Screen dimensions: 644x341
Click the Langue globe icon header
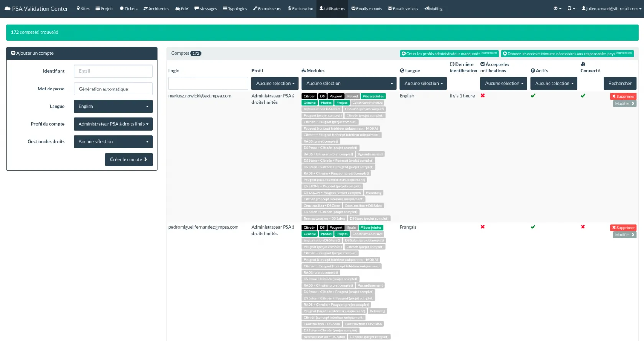click(402, 70)
